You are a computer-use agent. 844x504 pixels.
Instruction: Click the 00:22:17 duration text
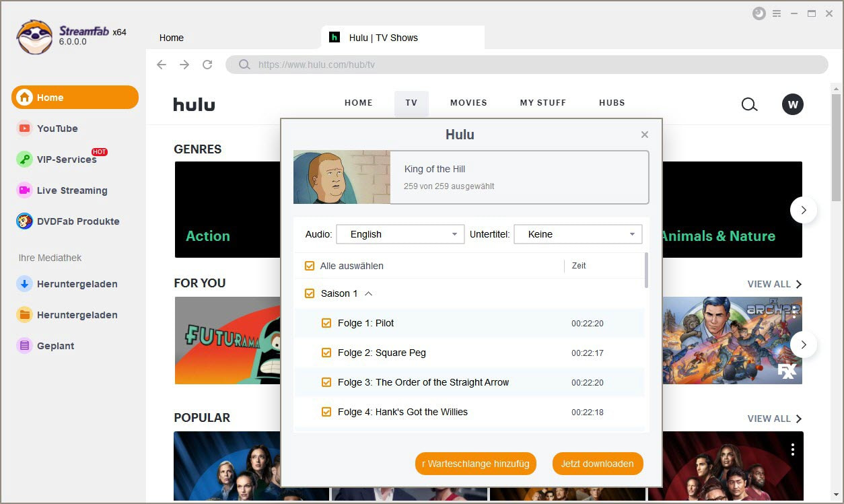(x=588, y=353)
